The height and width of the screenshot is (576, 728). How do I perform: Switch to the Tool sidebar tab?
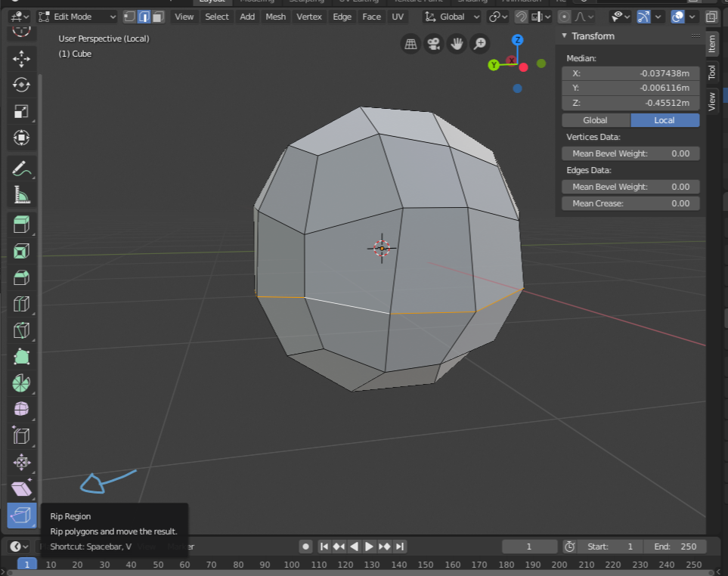[712, 73]
